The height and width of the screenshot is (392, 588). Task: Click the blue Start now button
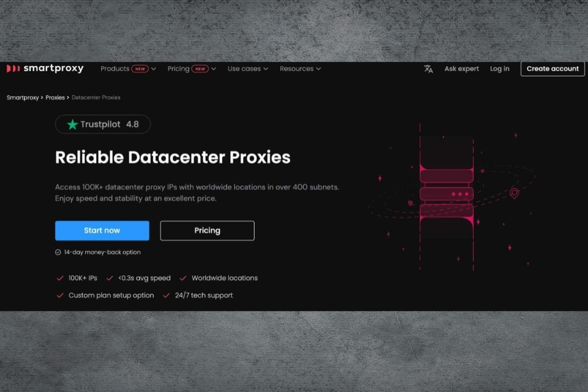(x=102, y=231)
